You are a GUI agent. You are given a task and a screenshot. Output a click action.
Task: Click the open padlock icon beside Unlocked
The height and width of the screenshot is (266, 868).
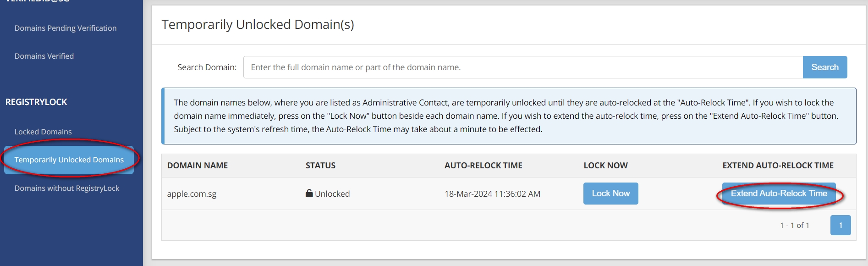click(x=309, y=194)
